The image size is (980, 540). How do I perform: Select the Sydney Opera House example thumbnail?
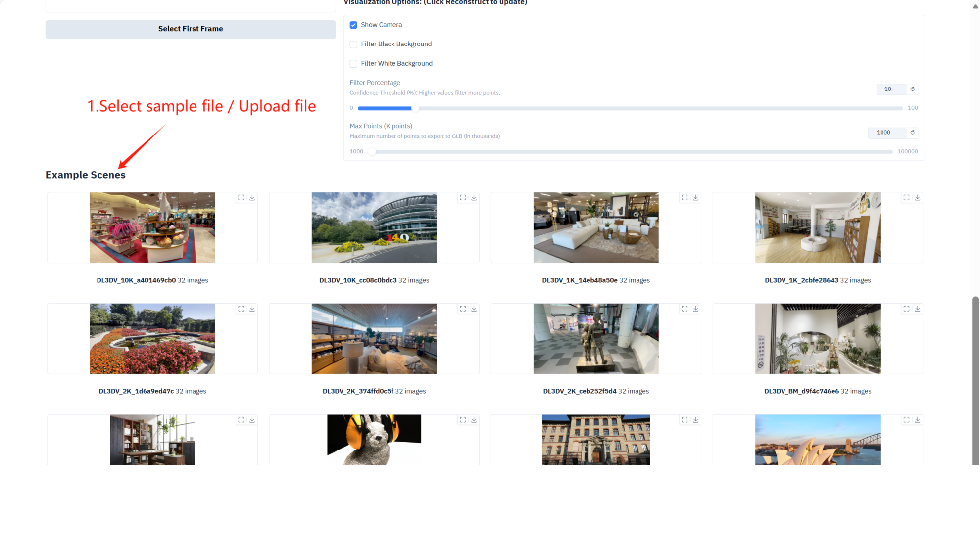point(817,440)
